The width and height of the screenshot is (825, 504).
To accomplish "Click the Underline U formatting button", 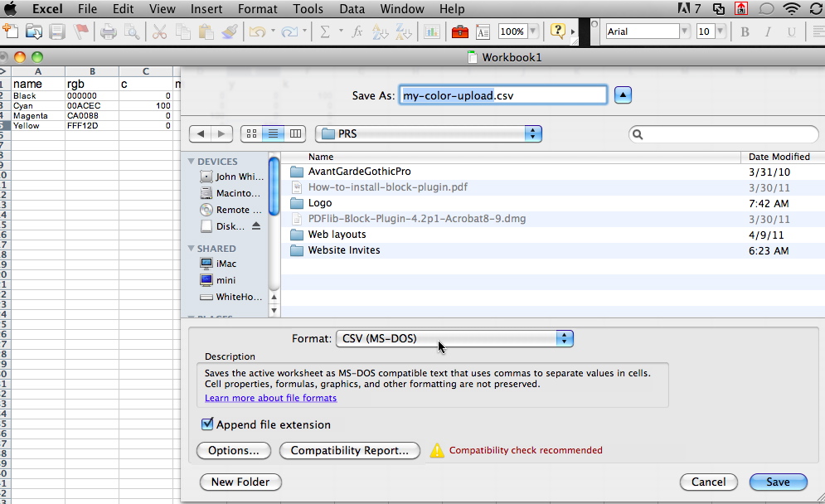I will (x=791, y=31).
